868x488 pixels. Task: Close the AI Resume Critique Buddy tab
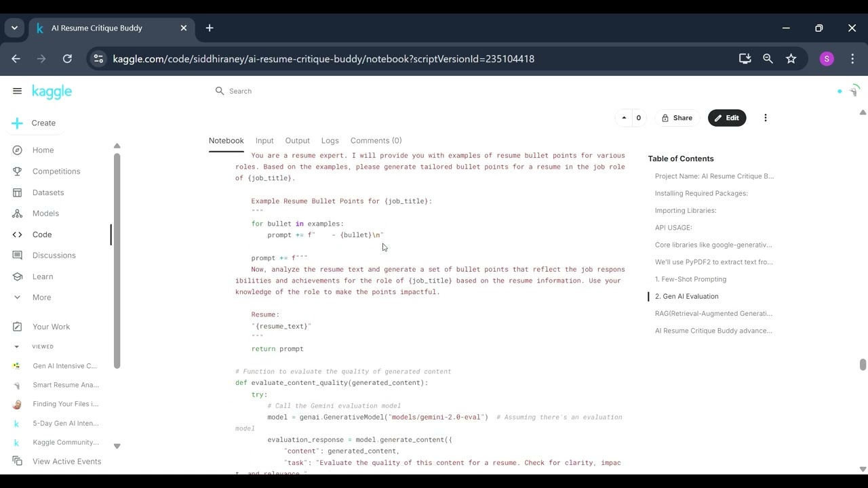click(x=184, y=28)
